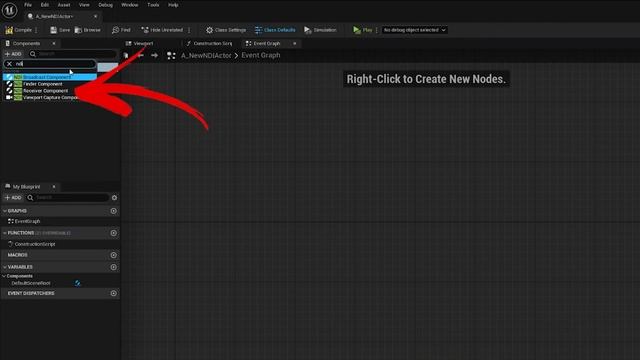The height and width of the screenshot is (360, 640).
Task: Start Simulation from the toolbar
Action: coord(320,30)
